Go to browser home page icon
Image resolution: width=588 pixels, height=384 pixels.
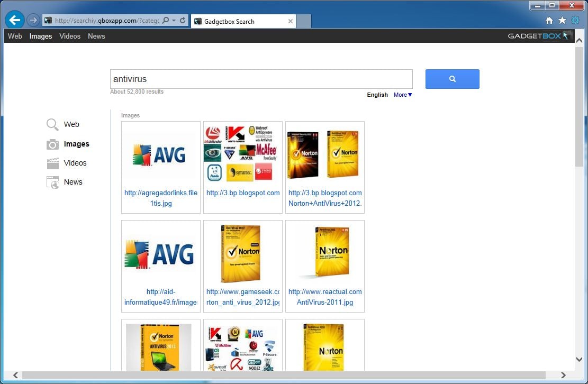click(x=549, y=20)
